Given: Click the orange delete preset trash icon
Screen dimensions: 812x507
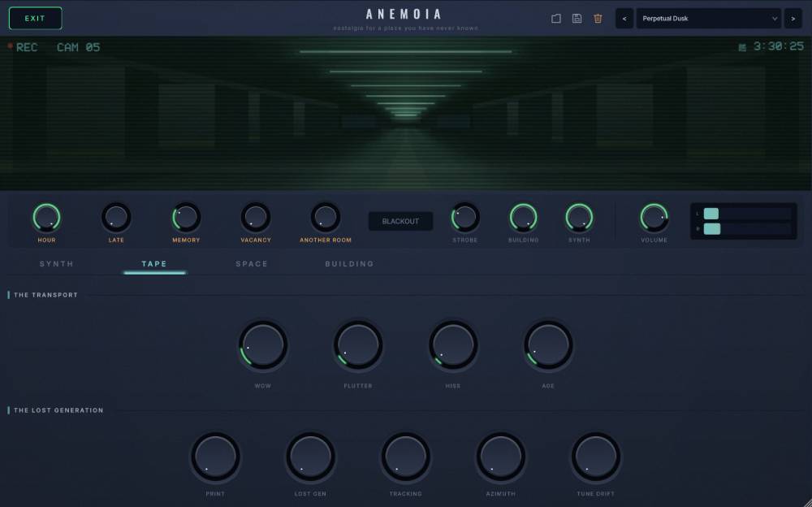Looking at the screenshot, I should coord(598,19).
